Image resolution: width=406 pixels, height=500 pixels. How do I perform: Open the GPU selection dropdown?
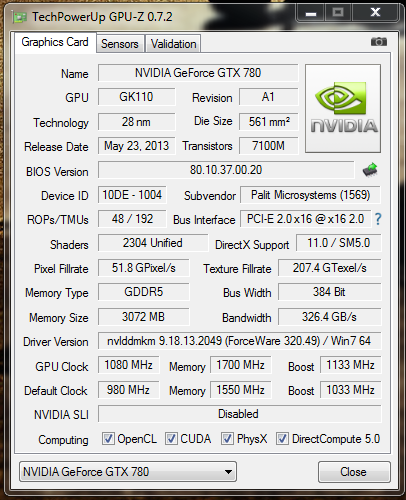click(x=128, y=472)
